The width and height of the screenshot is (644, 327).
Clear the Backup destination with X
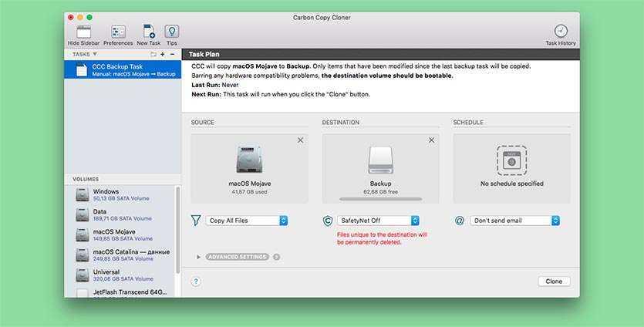(431, 140)
